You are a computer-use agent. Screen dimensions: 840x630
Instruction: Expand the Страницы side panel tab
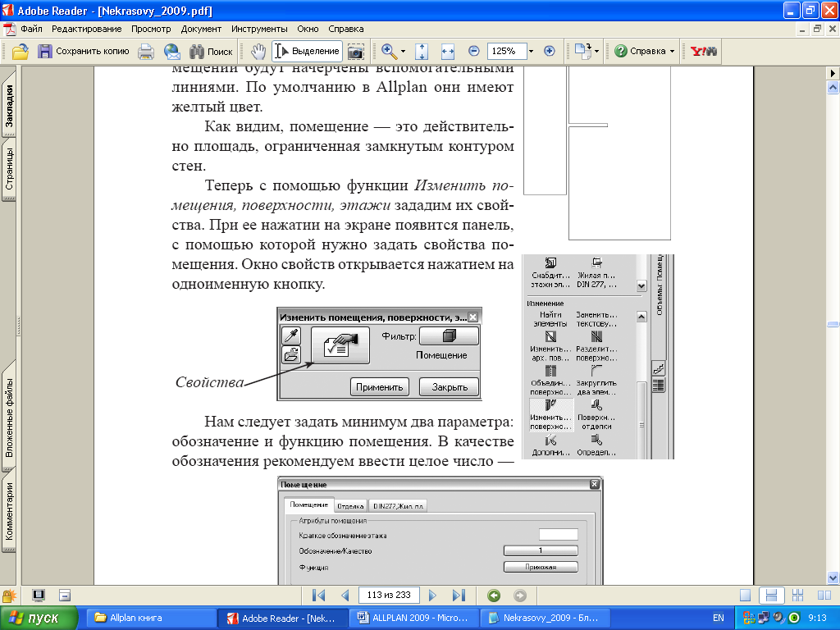[x=9, y=168]
